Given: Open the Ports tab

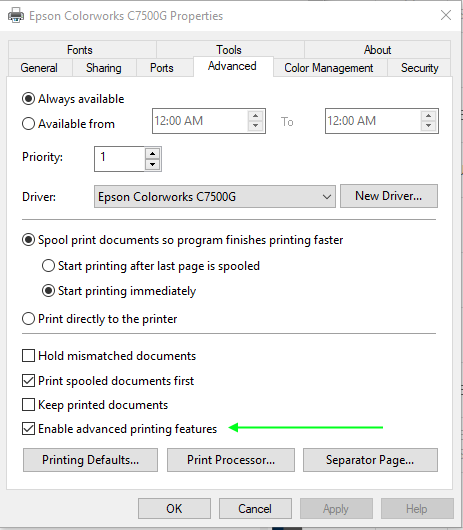Looking at the screenshot, I should point(162,68).
